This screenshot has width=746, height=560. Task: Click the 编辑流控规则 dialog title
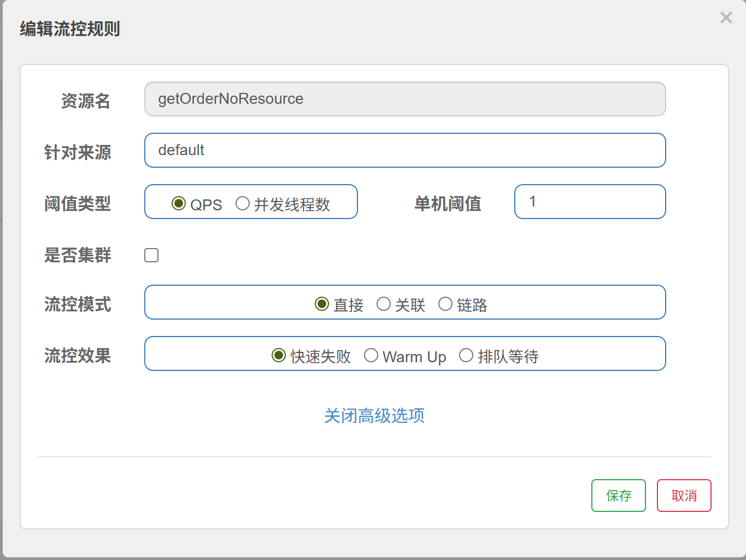point(70,28)
